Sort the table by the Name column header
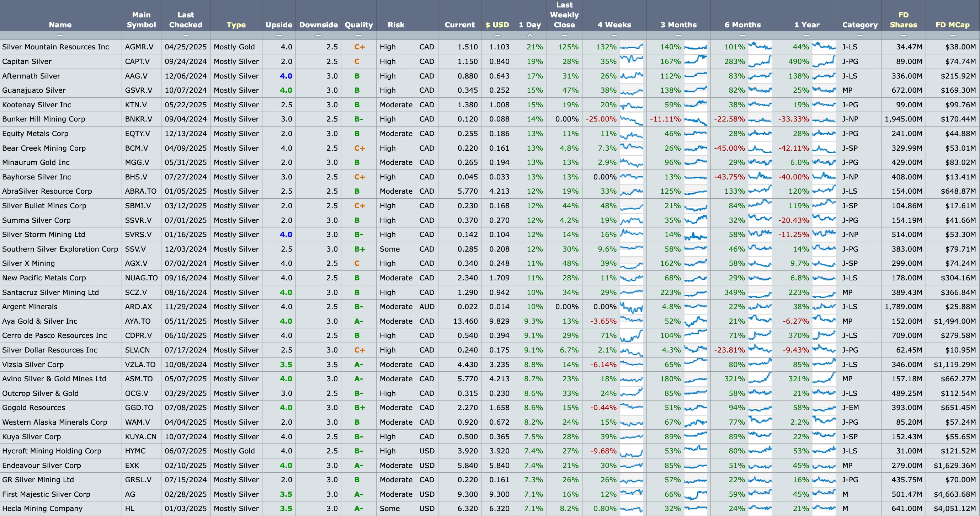The height and width of the screenshot is (516, 980). pos(60,25)
